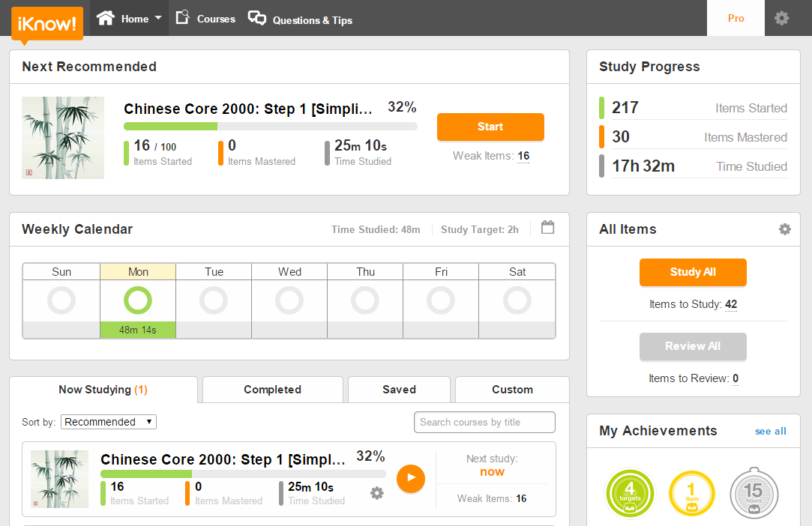Image resolution: width=812 pixels, height=526 pixels.
Task: Switch to the Completed tab
Action: click(272, 390)
